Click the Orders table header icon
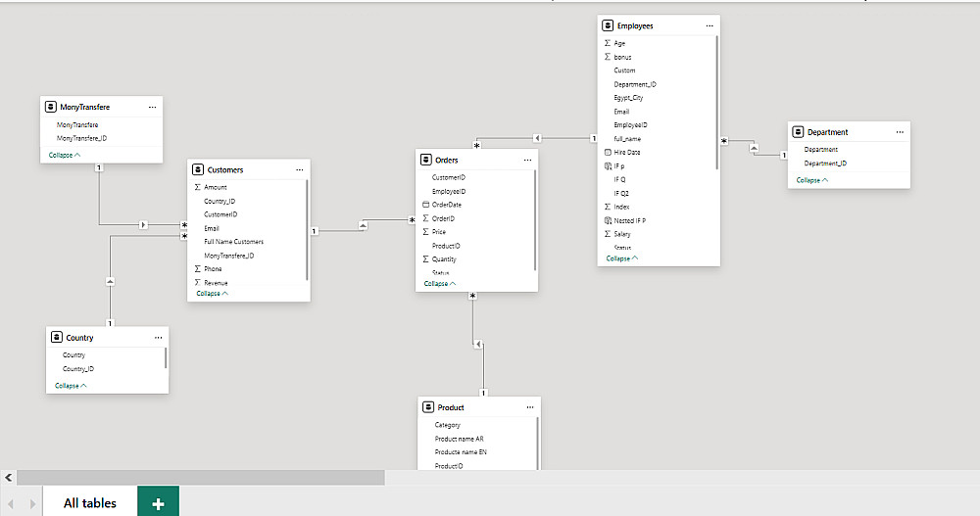 pyautogui.click(x=426, y=160)
